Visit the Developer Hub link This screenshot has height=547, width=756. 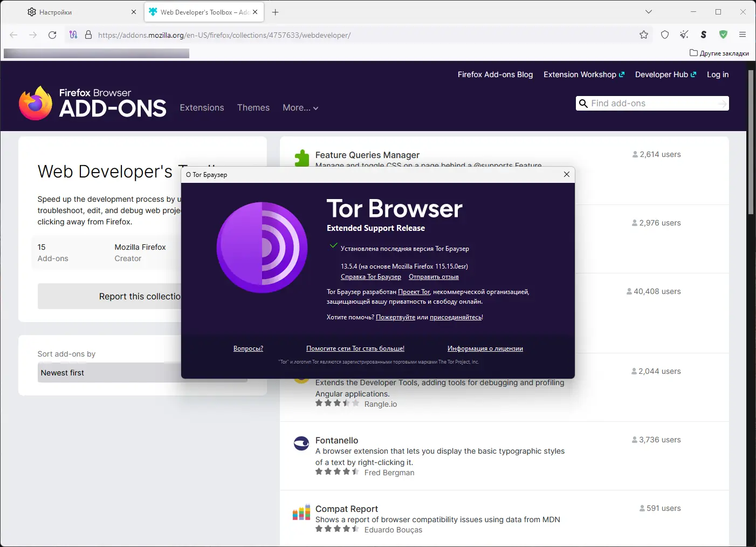coord(665,74)
